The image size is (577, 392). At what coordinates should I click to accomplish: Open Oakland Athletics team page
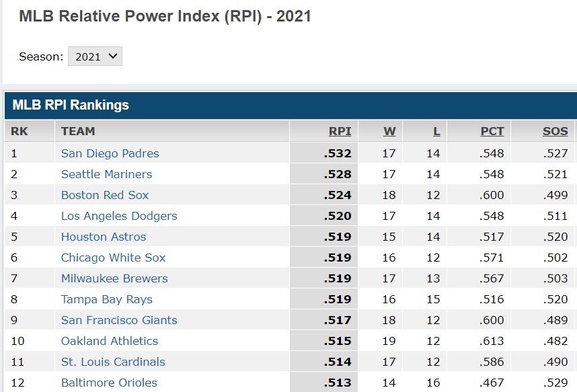coord(110,341)
